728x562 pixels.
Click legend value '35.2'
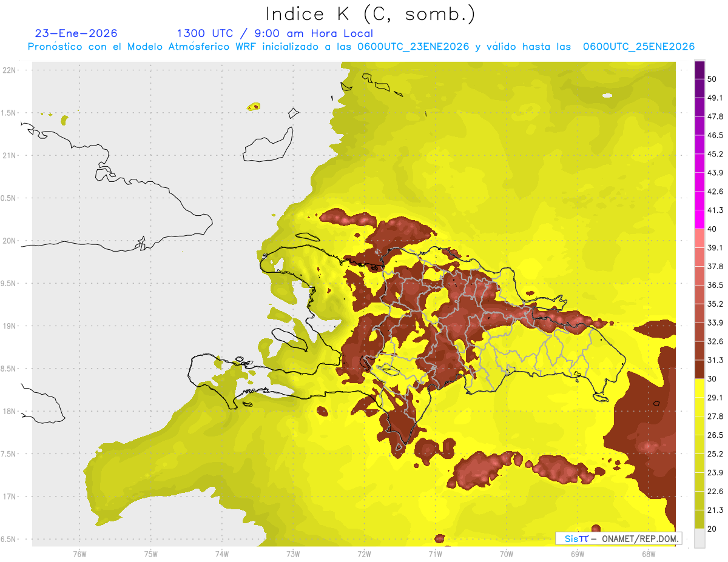click(715, 304)
